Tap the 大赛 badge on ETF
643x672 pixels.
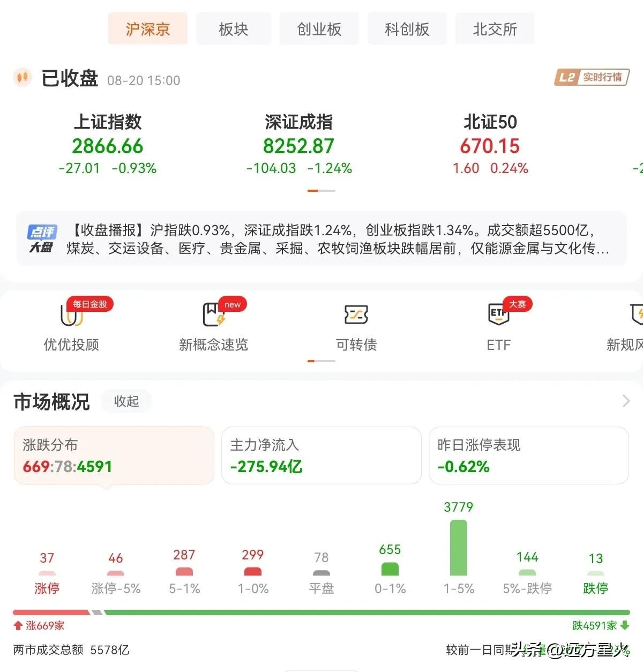517,304
